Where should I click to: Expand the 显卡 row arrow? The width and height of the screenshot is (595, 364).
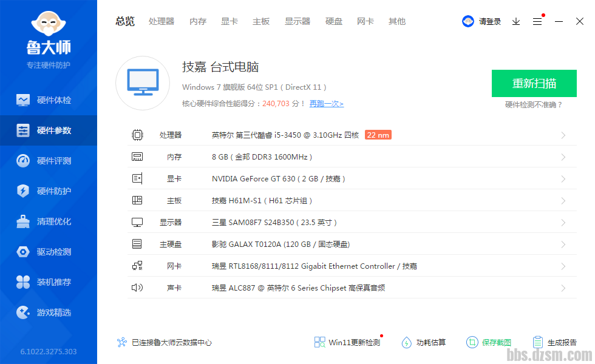tap(563, 179)
